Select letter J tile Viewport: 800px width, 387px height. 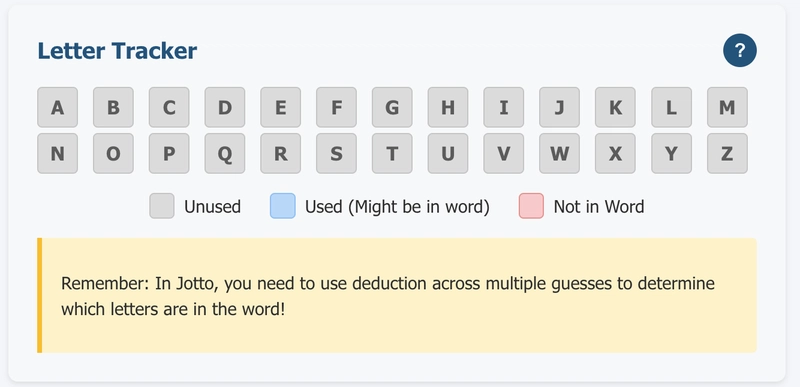[x=560, y=107]
